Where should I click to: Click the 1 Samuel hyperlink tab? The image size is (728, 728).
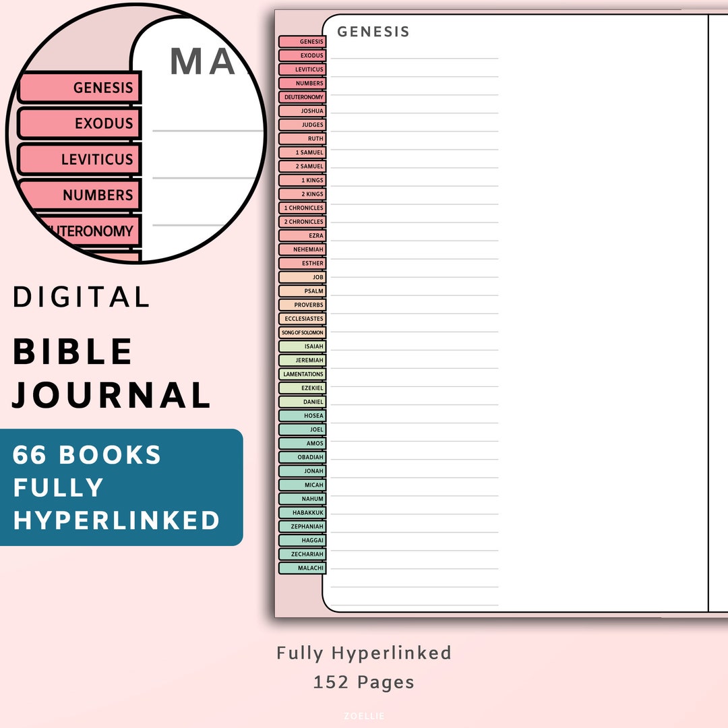(303, 152)
